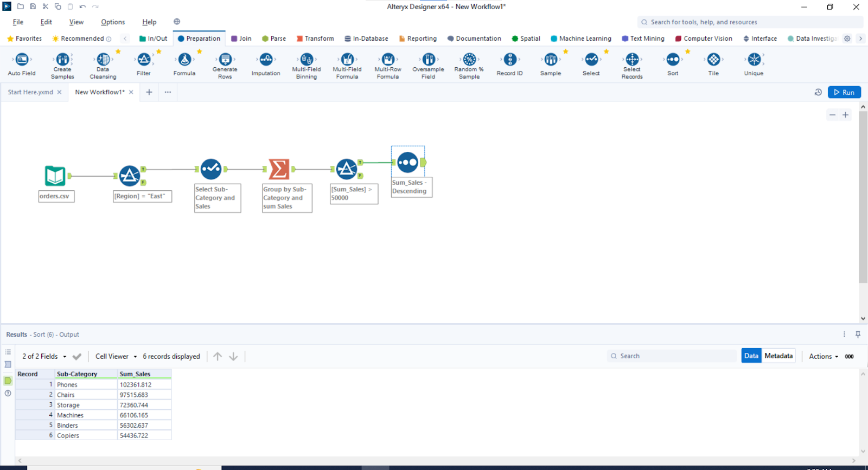Open the globe language icon in menu bar
This screenshot has width=868, height=470.
pyautogui.click(x=177, y=22)
